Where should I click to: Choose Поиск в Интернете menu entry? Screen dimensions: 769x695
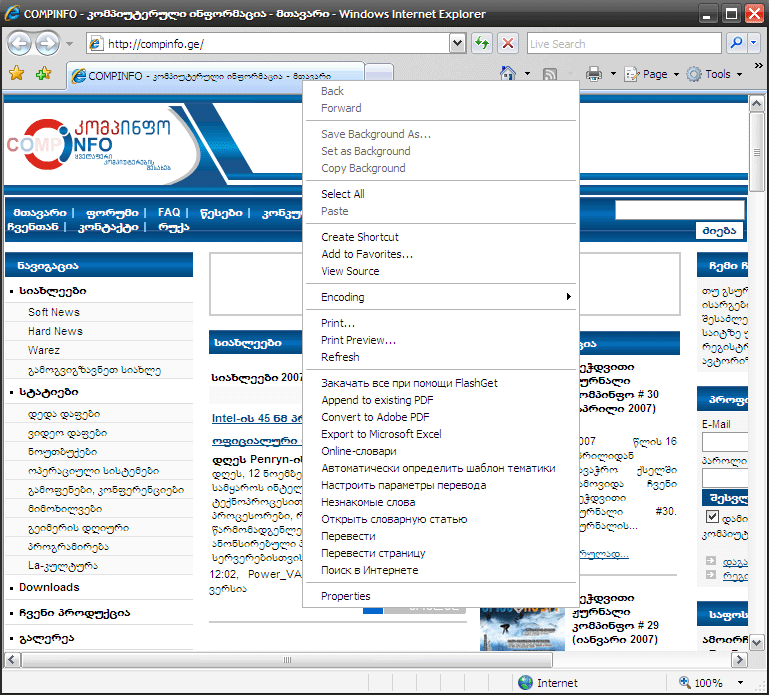tap(369, 570)
